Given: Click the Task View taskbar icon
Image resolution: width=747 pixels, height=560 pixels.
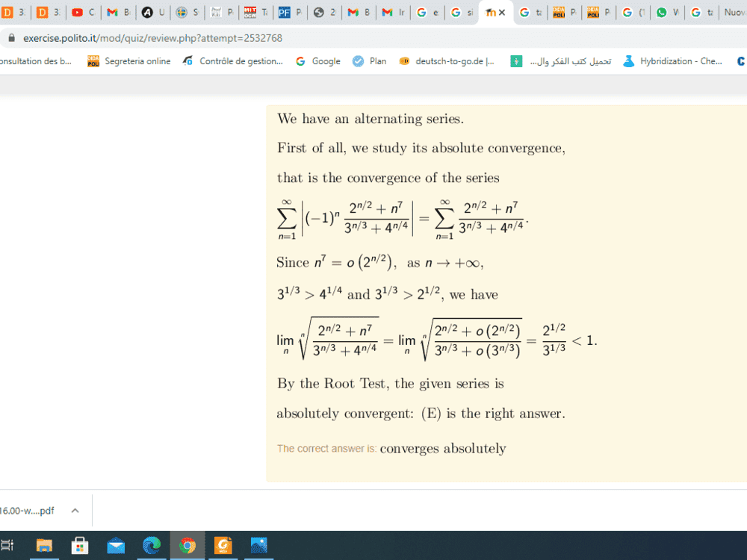Looking at the screenshot, I should tap(7, 546).
